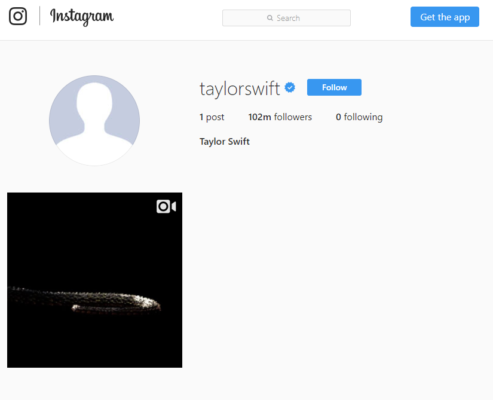
Task: Open the 102m followers list
Action: coord(280,117)
